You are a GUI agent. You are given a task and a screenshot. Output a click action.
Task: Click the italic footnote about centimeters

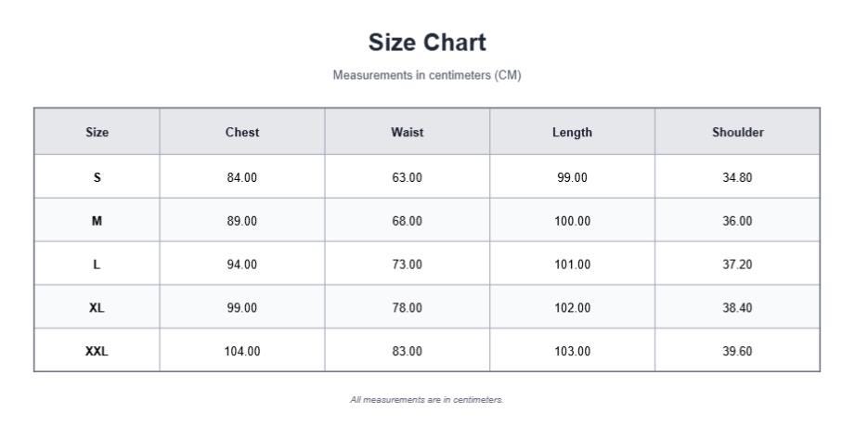click(427, 399)
